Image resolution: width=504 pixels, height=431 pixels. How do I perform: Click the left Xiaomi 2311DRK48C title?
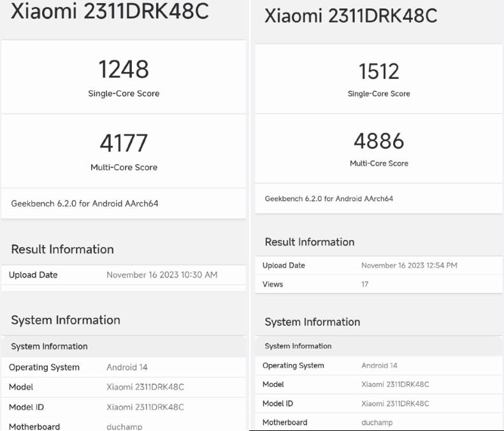tap(110, 11)
